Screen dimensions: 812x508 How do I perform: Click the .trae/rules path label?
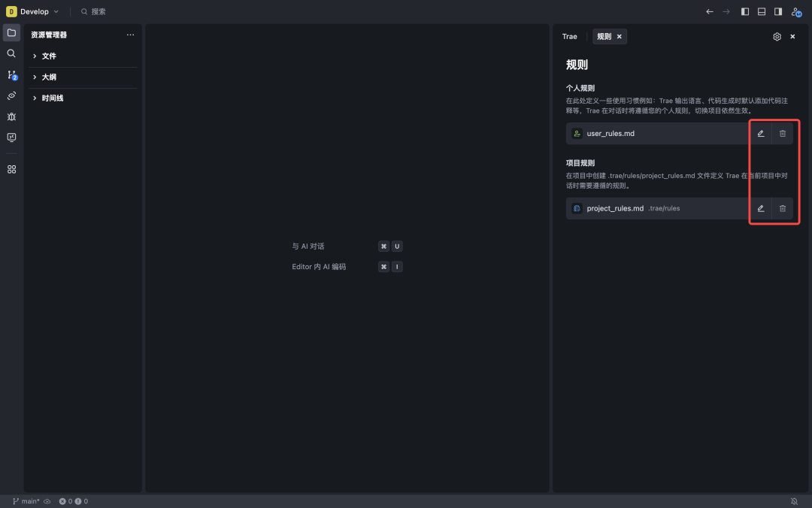click(664, 208)
